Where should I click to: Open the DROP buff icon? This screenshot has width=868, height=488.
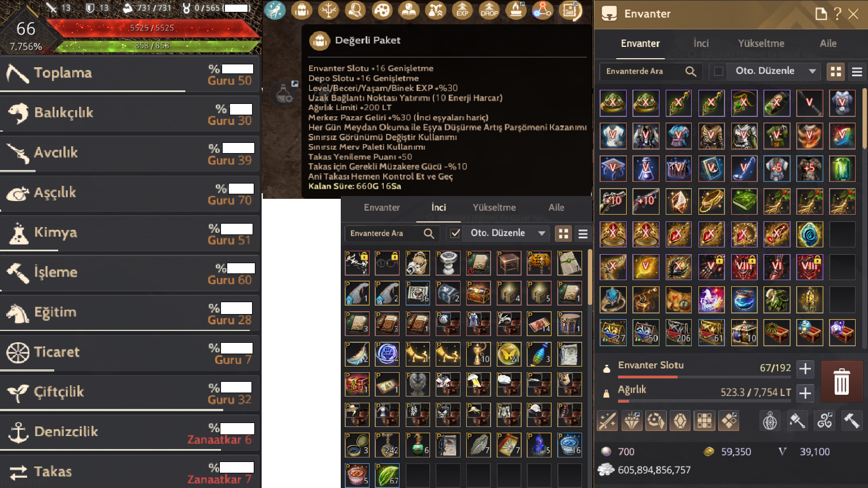(489, 10)
